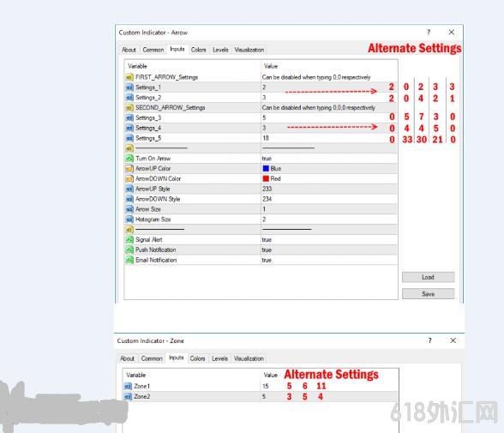Switch to Colors tab in Arrow dialog
This screenshot has height=433, width=504.
[x=198, y=50]
